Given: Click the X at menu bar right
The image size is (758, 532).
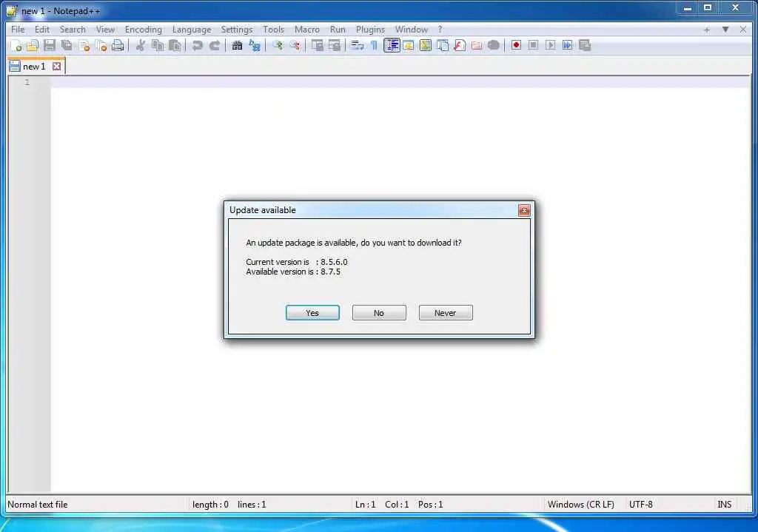Looking at the screenshot, I should point(743,30).
